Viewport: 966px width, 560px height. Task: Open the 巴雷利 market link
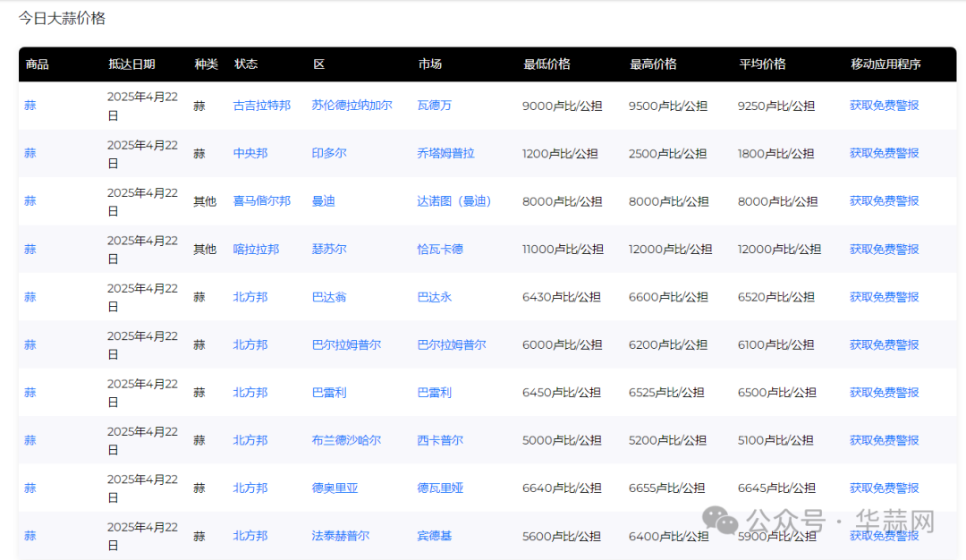[435, 393]
